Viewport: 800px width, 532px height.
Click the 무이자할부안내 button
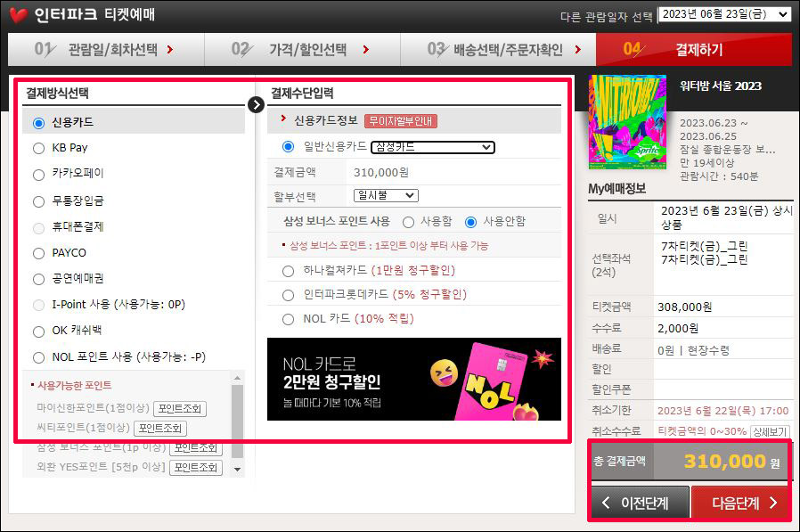401,121
